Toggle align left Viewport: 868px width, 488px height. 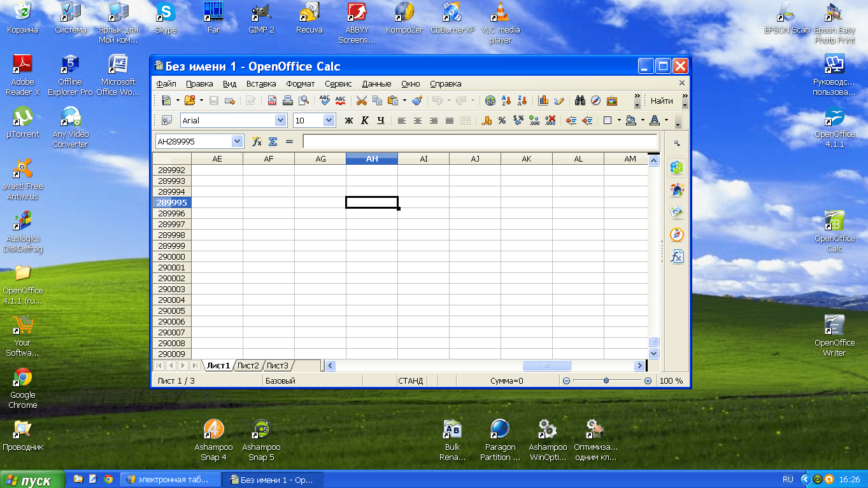pyautogui.click(x=402, y=120)
